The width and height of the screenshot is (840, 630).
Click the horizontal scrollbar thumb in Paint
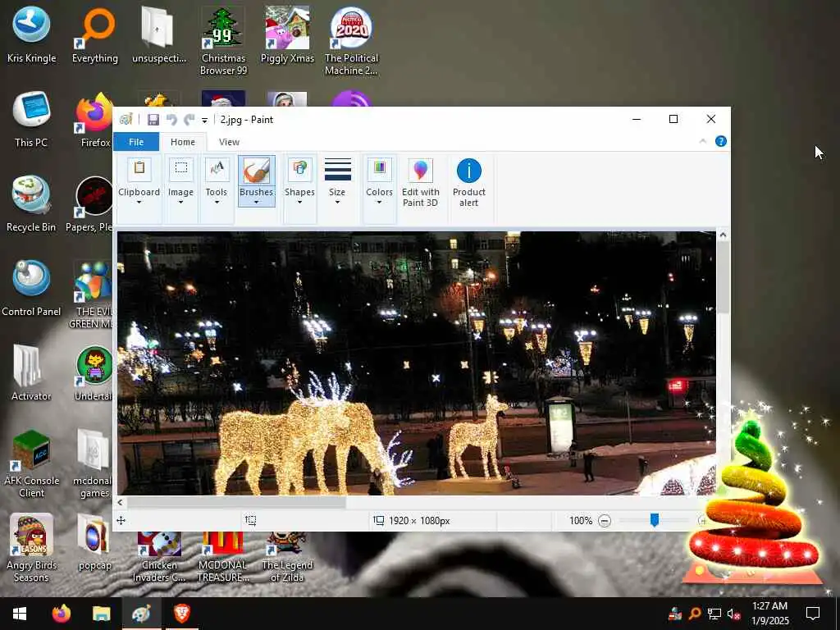236,503
